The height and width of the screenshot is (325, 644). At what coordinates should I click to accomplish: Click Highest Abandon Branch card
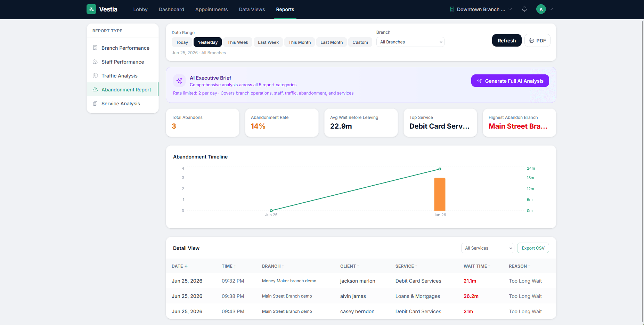[x=520, y=123]
